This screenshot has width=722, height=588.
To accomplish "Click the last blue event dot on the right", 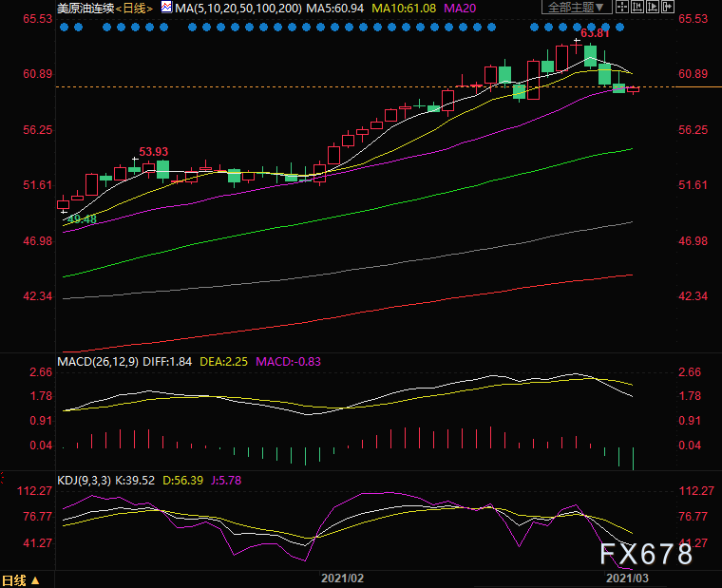I will 621,28.
